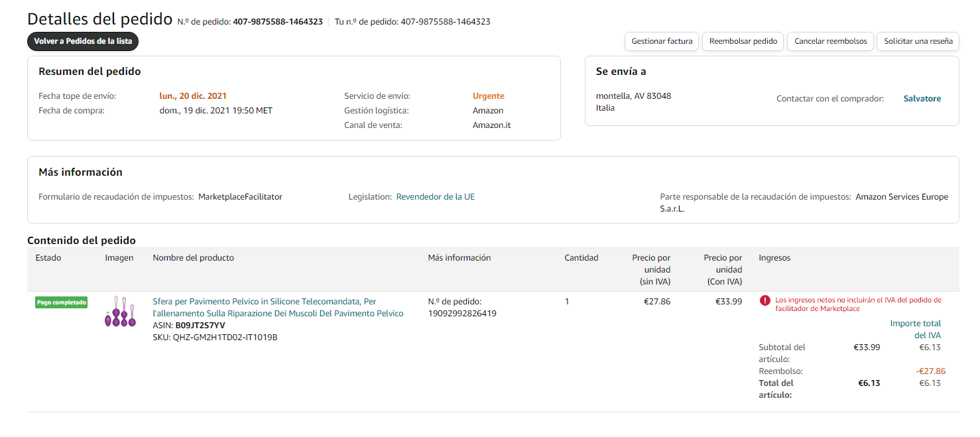980x437 pixels.
Task: Click the Amazon.it sales channel value
Action: point(491,125)
